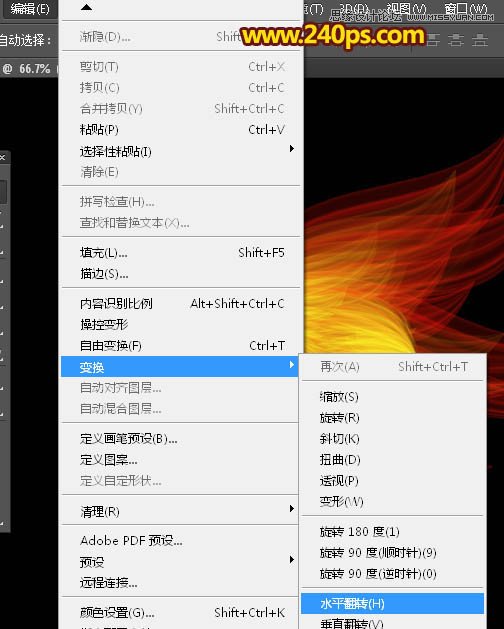Click align top edges icon in options bar
504x629 pixels.
click(x=432, y=40)
